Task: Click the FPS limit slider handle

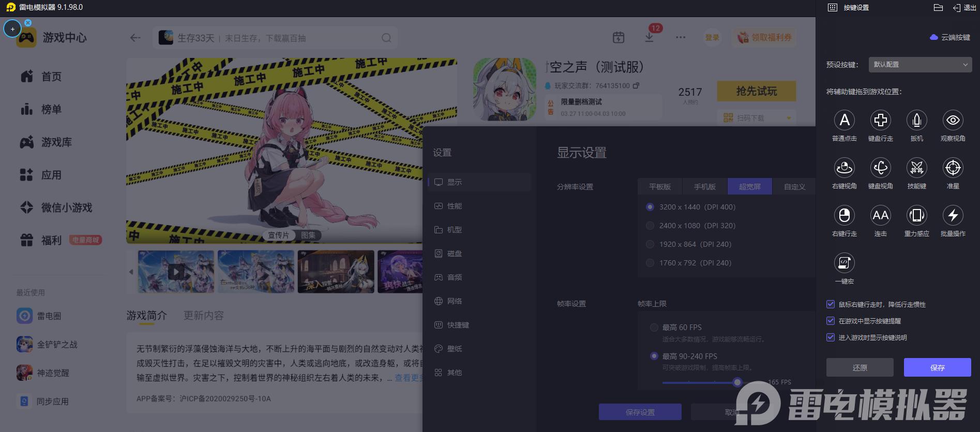Action: tap(737, 382)
